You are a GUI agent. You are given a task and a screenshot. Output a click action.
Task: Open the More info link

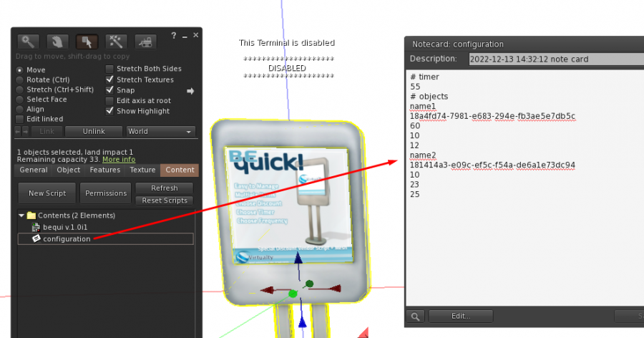click(119, 160)
